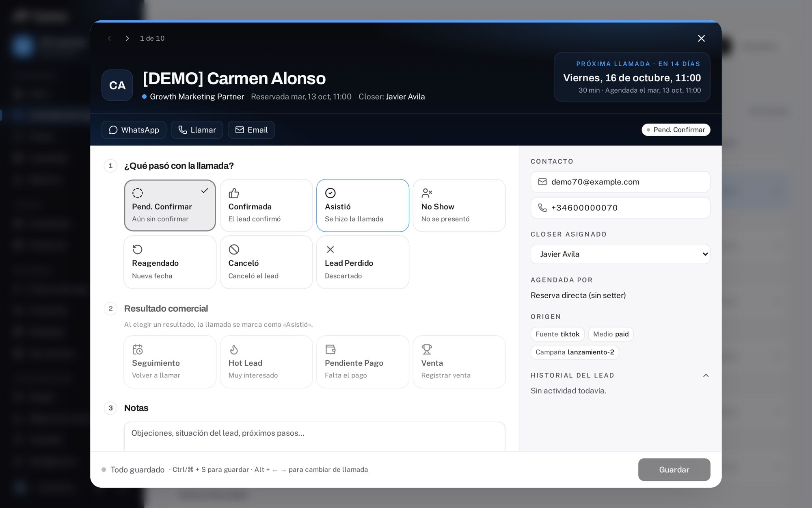The width and height of the screenshot is (812, 508).
Task: Click the +34600000070 phone field
Action: point(620,208)
